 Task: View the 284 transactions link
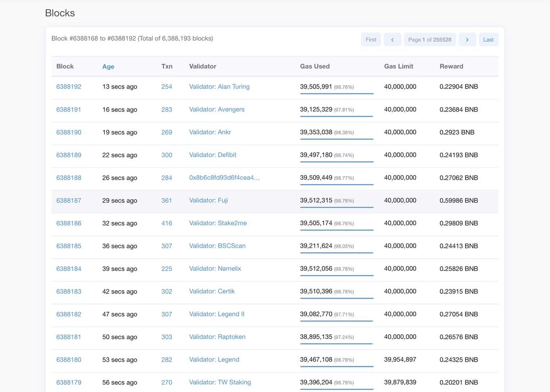(x=167, y=178)
